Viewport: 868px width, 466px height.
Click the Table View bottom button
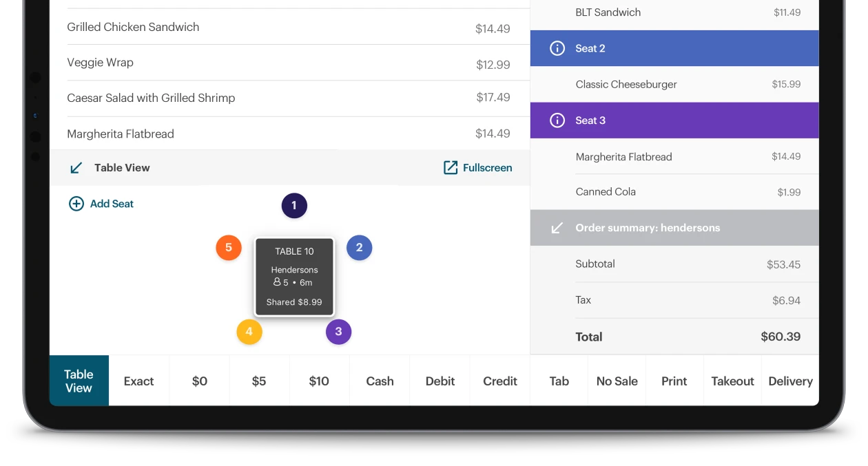tap(79, 381)
